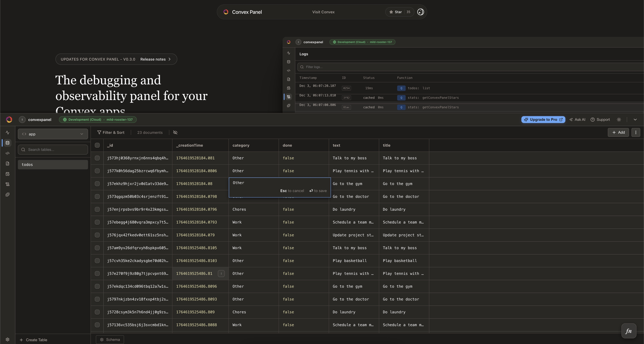Open the bottom-left settings gear icon
Viewport: 644px width, 344px height.
8,339
